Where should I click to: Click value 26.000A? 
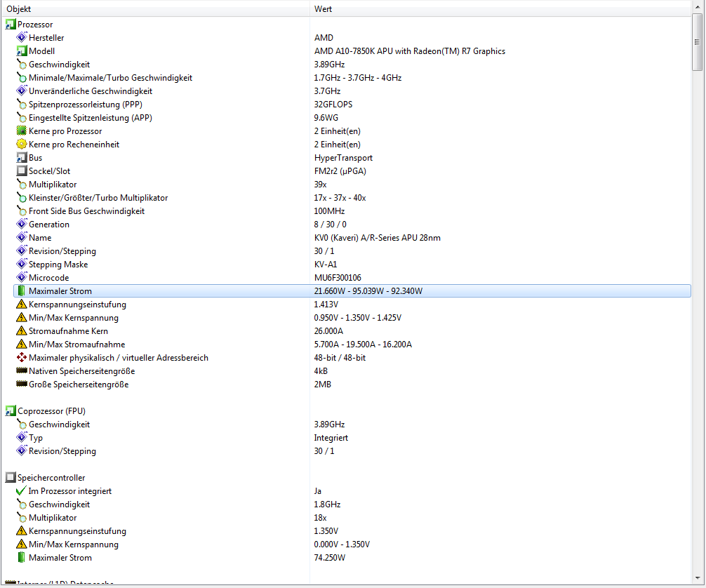pyautogui.click(x=328, y=331)
